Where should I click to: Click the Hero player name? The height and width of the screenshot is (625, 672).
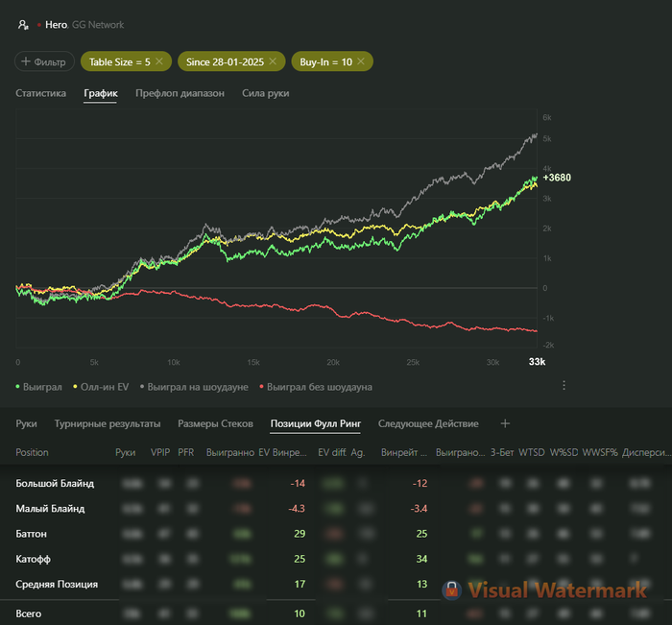[x=56, y=25]
